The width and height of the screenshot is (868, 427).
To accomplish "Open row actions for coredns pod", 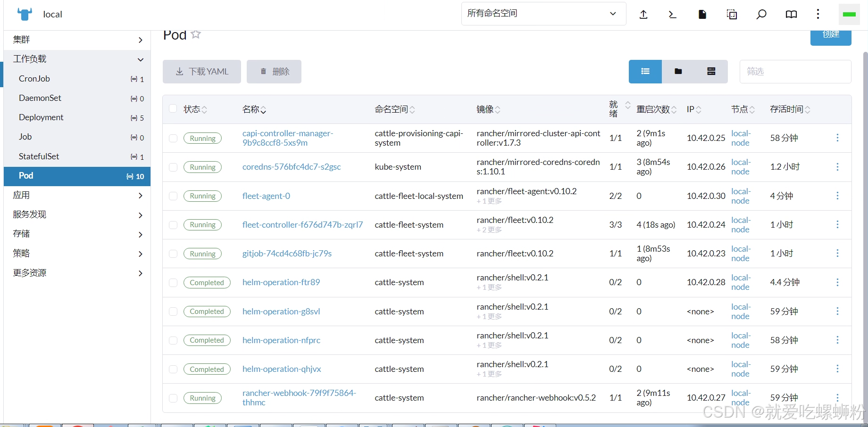I will pyautogui.click(x=837, y=167).
